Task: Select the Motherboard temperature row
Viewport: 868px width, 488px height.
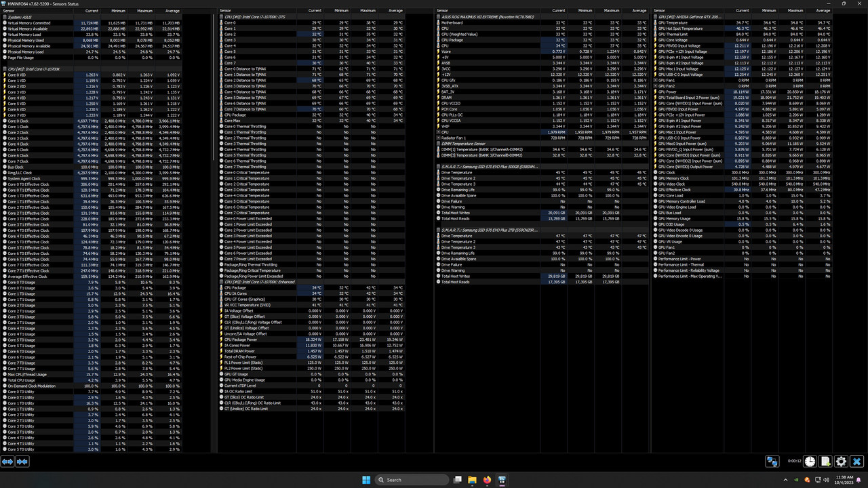Action: (x=542, y=22)
